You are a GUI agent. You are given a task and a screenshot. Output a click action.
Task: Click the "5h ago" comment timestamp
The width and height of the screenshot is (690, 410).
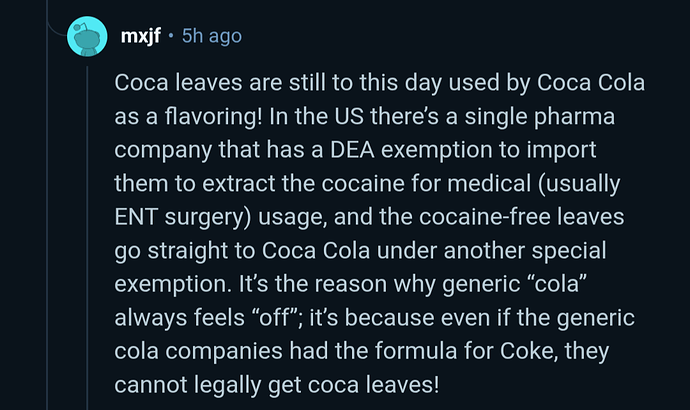(x=211, y=36)
